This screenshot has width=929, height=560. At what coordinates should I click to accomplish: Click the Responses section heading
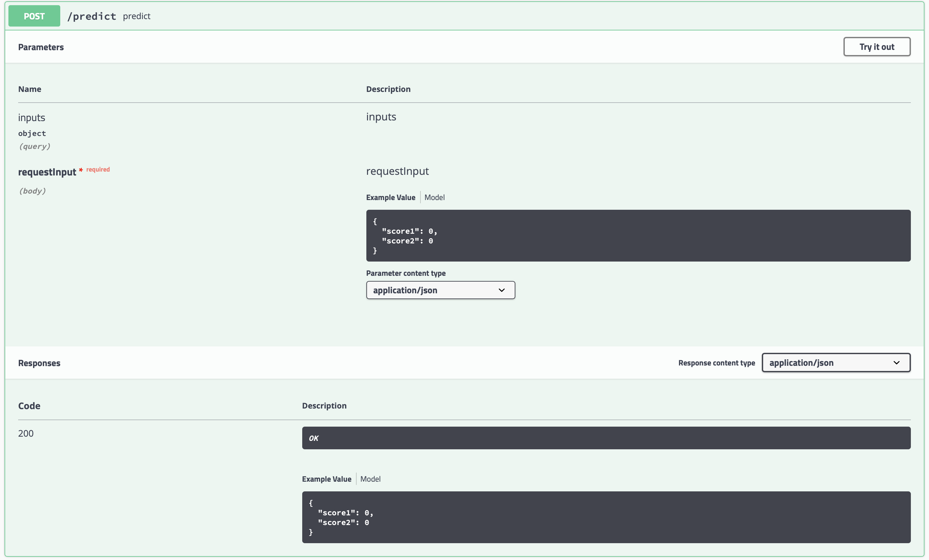point(39,363)
